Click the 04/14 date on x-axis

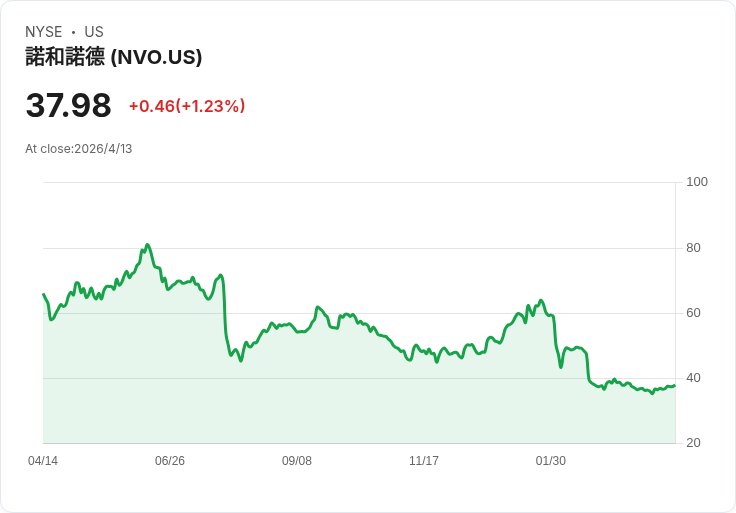click(x=43, y=461)
